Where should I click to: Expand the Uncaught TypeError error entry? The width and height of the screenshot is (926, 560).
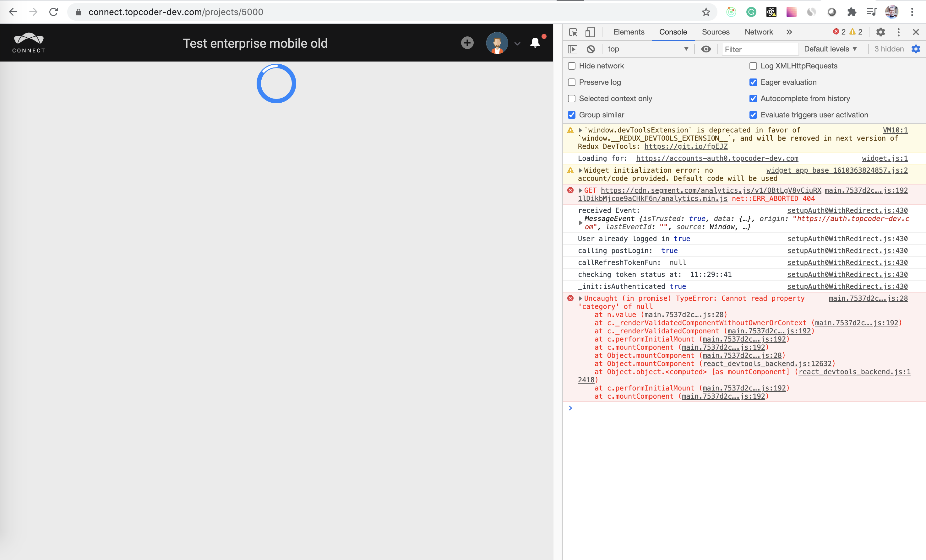580,299
